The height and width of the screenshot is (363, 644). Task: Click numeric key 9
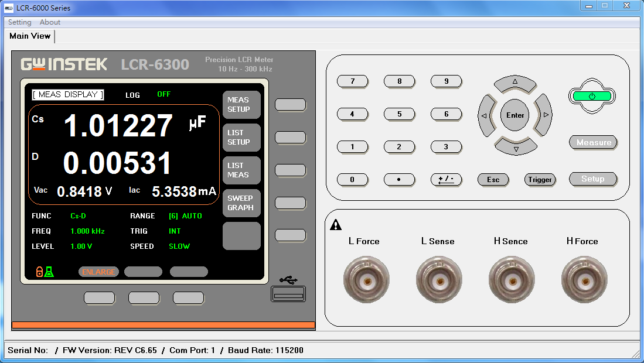tap(447, 81)
